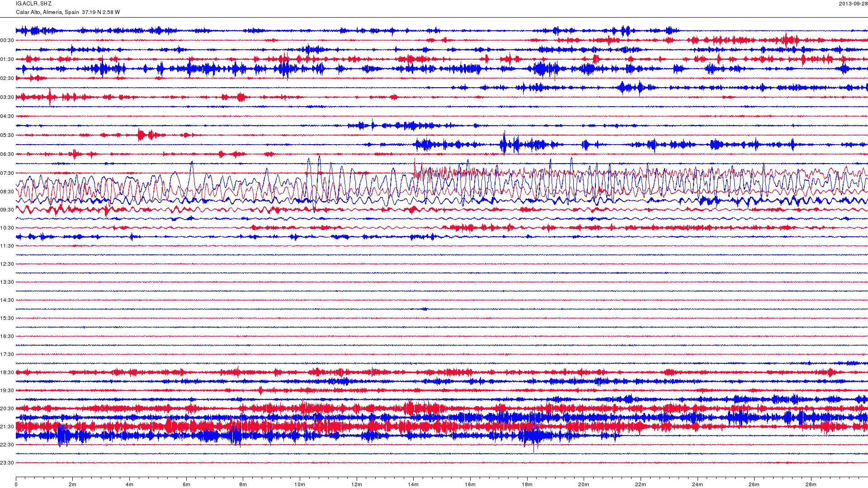Click the 14m axis tick label
Viewport: 868px width, 488px height.
413,485
